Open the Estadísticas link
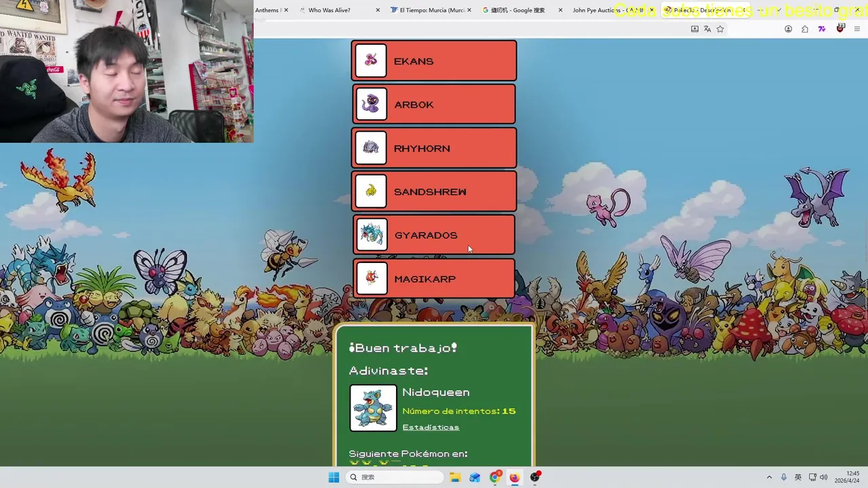The height and width of the screenshot is (488, 868). click(x=431, y=427)
